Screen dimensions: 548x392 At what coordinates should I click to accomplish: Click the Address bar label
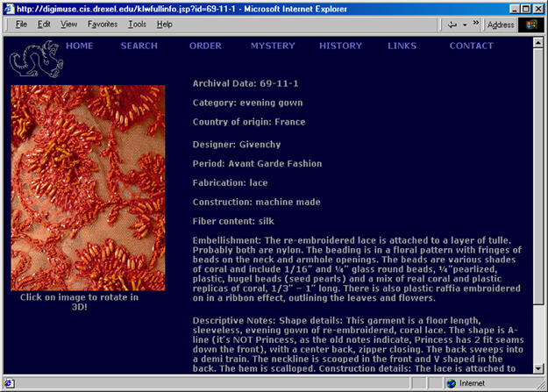(x=501, y=25)
